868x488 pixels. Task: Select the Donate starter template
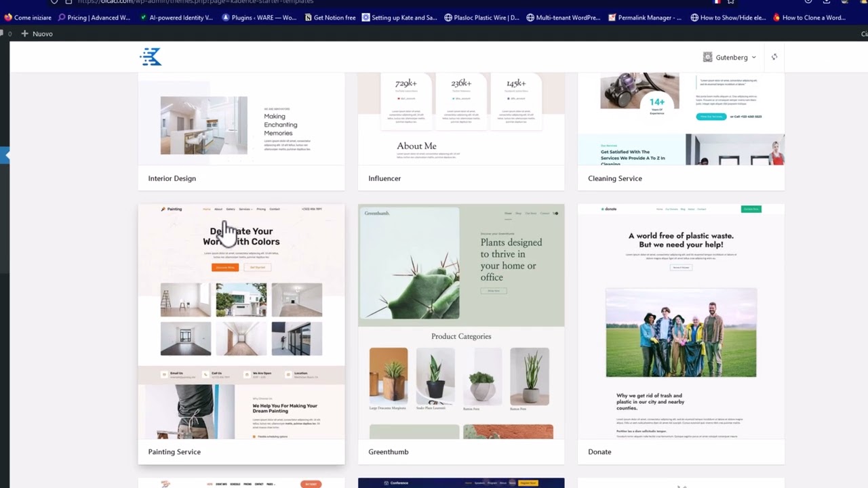click(x=681, y=322)
